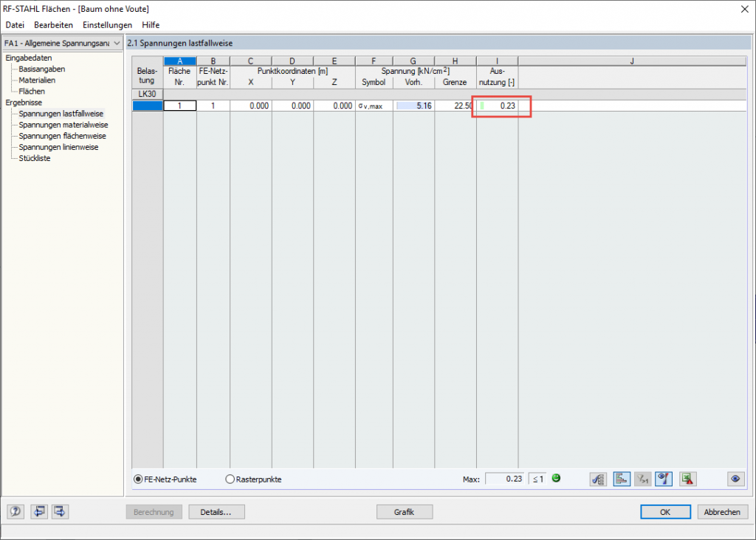
Task: Open the Datei menu
Action: (15, 24)
